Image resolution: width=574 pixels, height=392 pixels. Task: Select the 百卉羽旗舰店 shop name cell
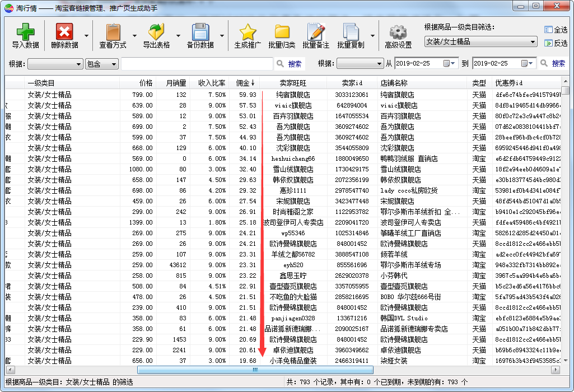coord(422,116)
